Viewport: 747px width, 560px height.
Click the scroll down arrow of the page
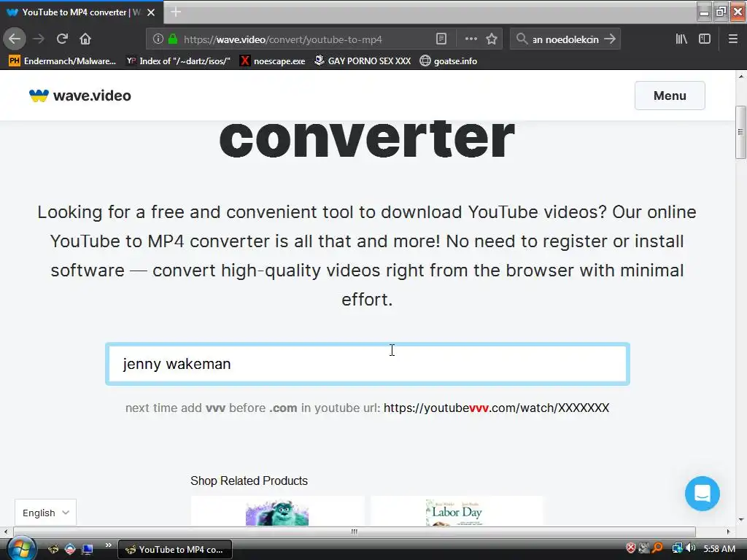741,520
